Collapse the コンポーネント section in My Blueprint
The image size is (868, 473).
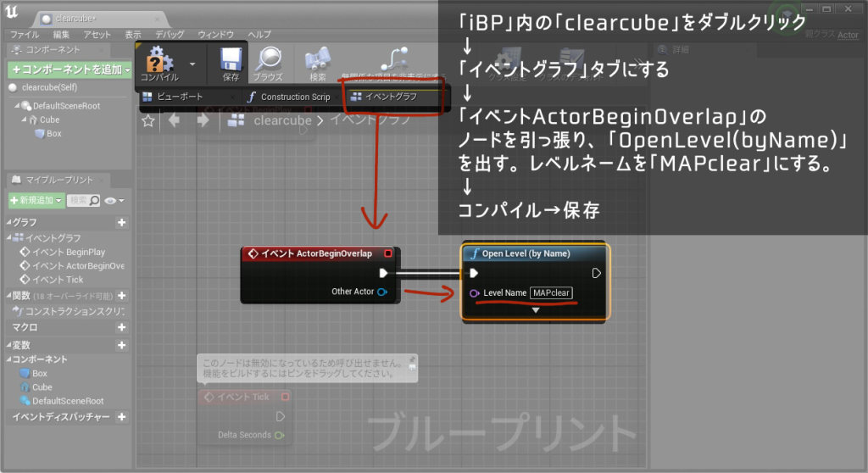(x=8, y=359)
